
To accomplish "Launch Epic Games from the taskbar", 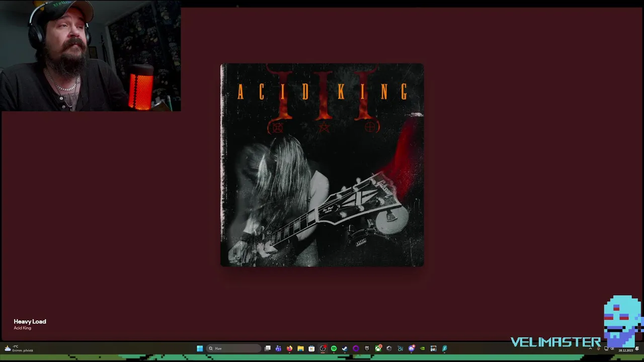I will (367, 348).
